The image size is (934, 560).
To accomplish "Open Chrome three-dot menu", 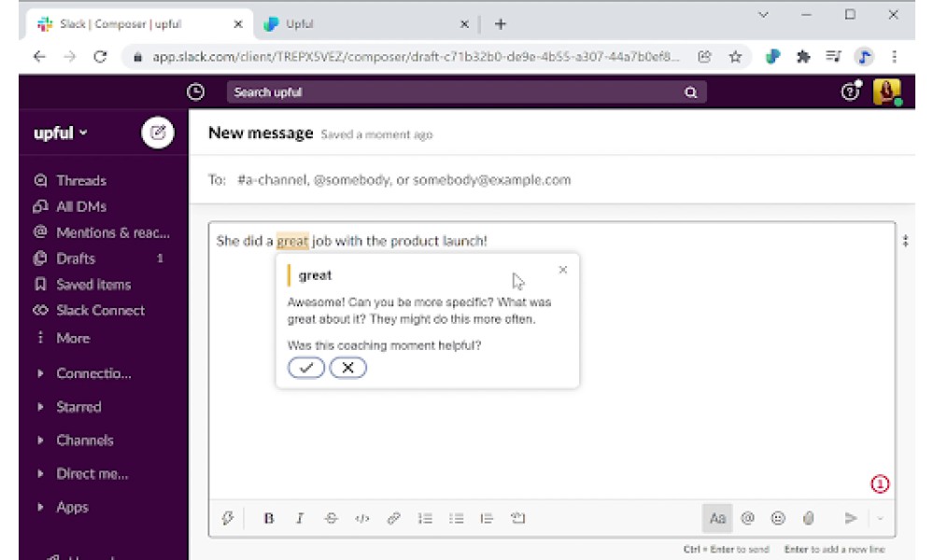I will point(894,57).
